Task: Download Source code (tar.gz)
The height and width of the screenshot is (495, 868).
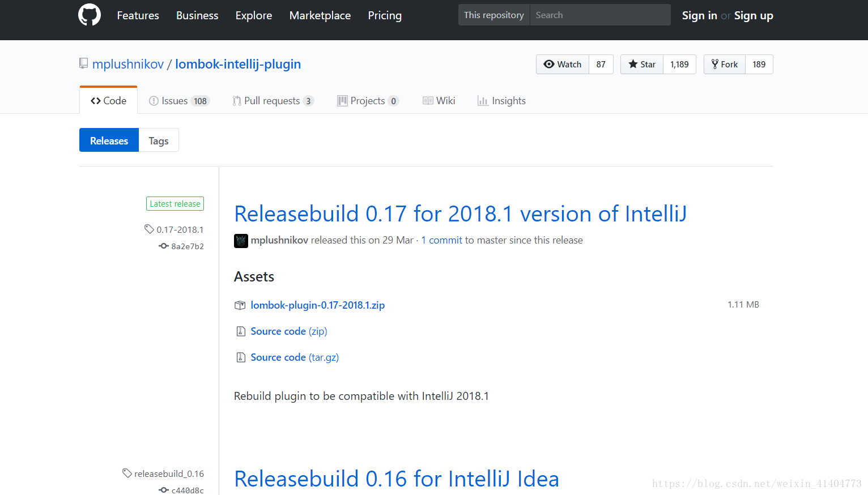Action: point(295,357)
